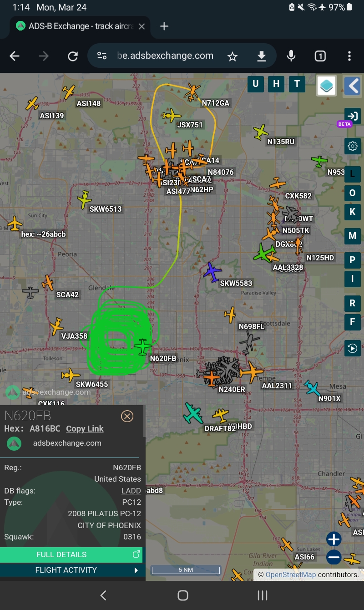
Task: Select the green N620FB aircraft icon
Action: (x=143, y=347)
